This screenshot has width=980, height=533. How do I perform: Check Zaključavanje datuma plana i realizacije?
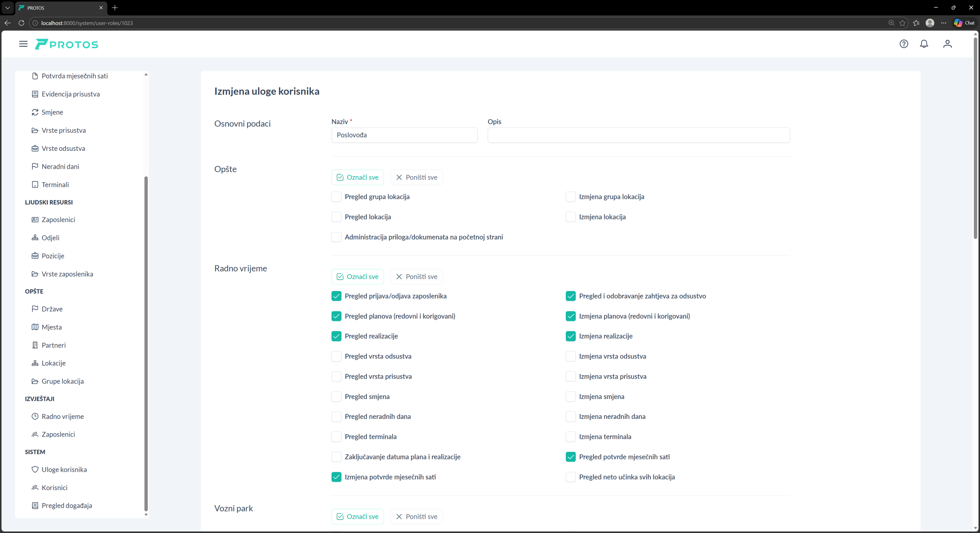click(336, 457)
